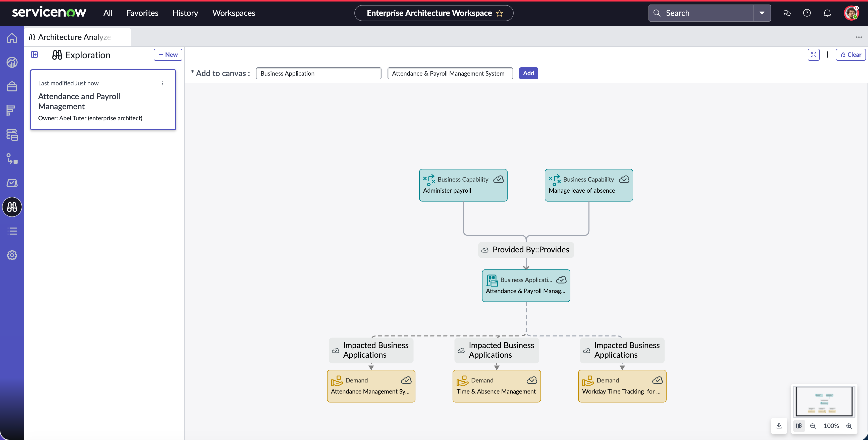The image size is (868, 440).
Task: Click Impacted Business Applications label above Time & Absence
Action: click(x=497, y=350)
